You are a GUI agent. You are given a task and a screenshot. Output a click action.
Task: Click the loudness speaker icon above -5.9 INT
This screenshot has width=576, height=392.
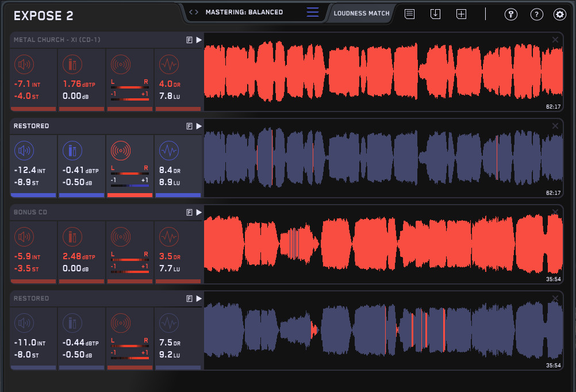[24, 237]
